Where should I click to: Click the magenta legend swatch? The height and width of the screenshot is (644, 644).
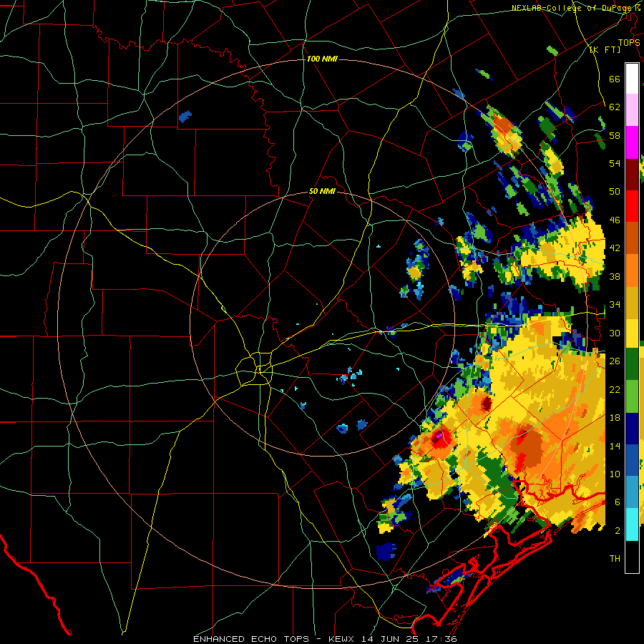tap(632, 142)
